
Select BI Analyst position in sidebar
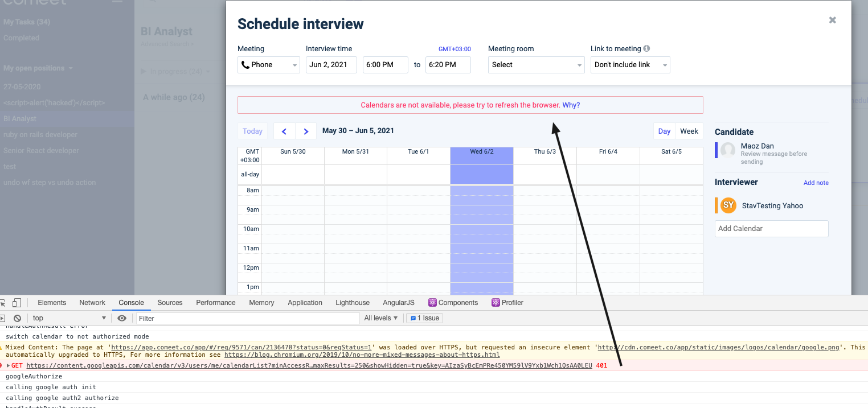(x=67, y=119)
